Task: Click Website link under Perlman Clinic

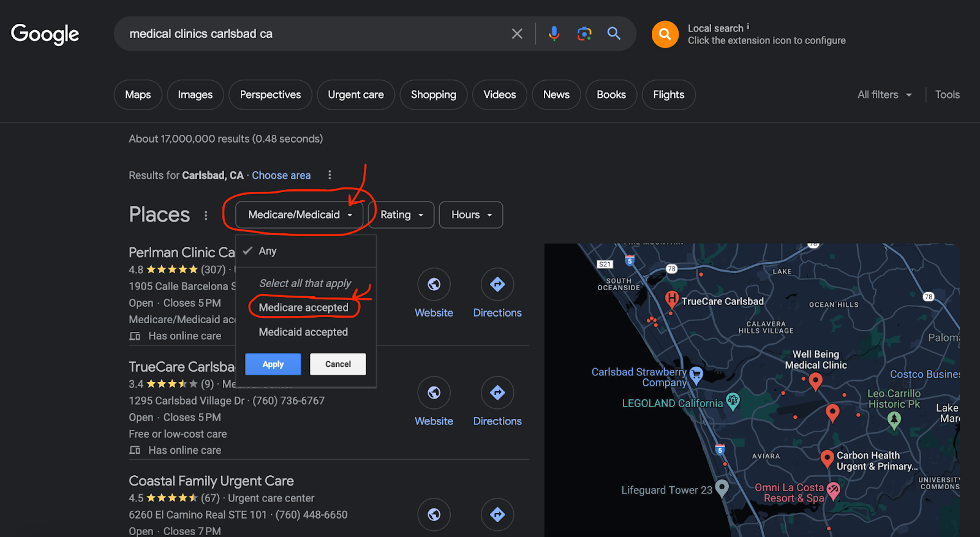Action: (x=434, y=313)
